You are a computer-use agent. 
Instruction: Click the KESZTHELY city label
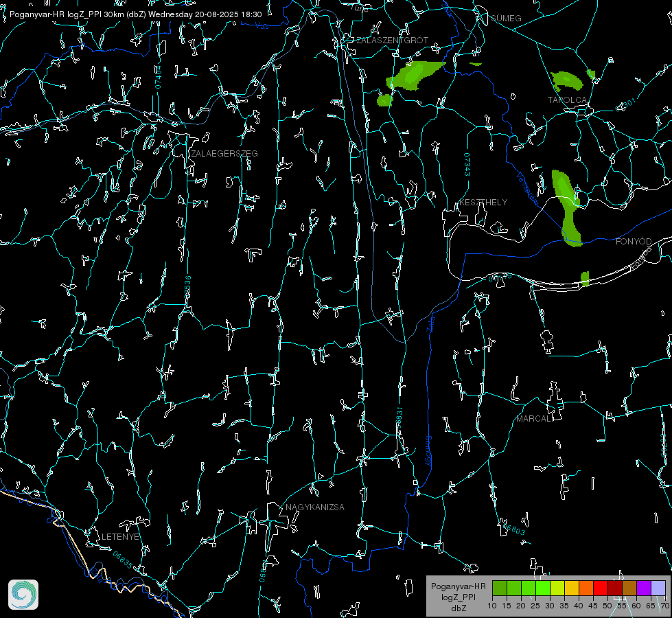(x=483, y=202)
